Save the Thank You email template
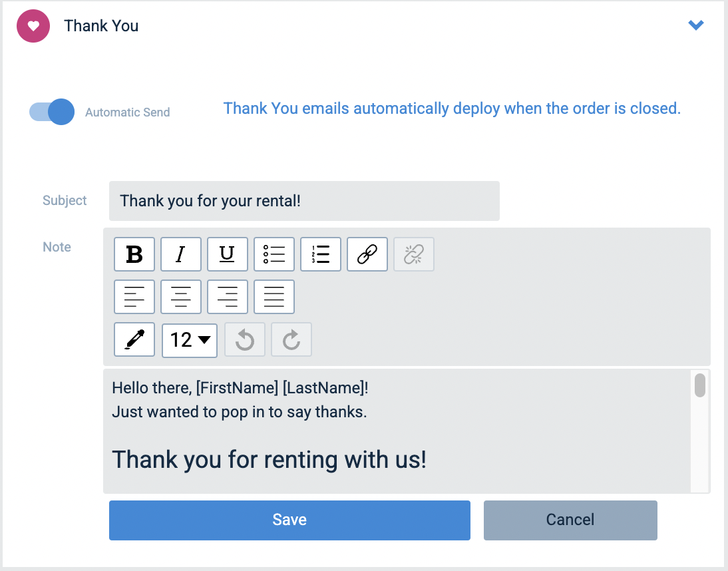The width and height of the screenshot is (728, 571). (289, 520)
